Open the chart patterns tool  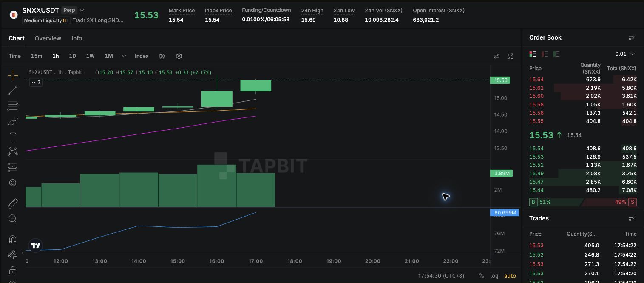[x=13, y=152]
